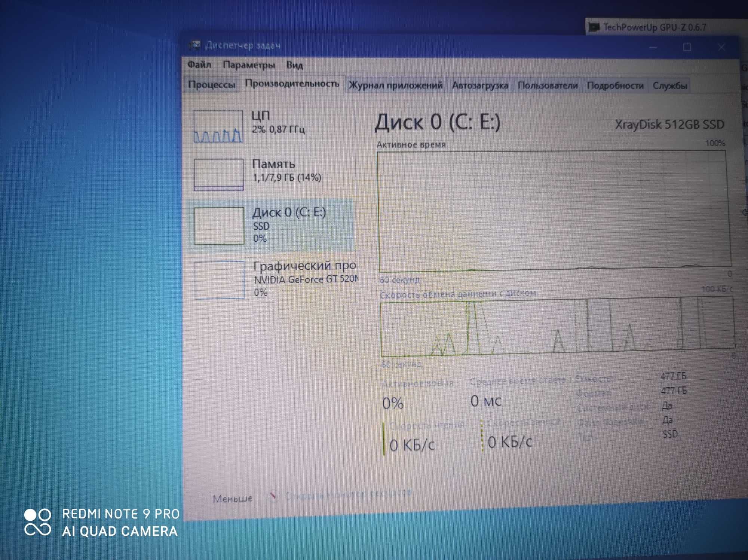Click the NVIDIA GeForce GT 520M text

point(306,279)
